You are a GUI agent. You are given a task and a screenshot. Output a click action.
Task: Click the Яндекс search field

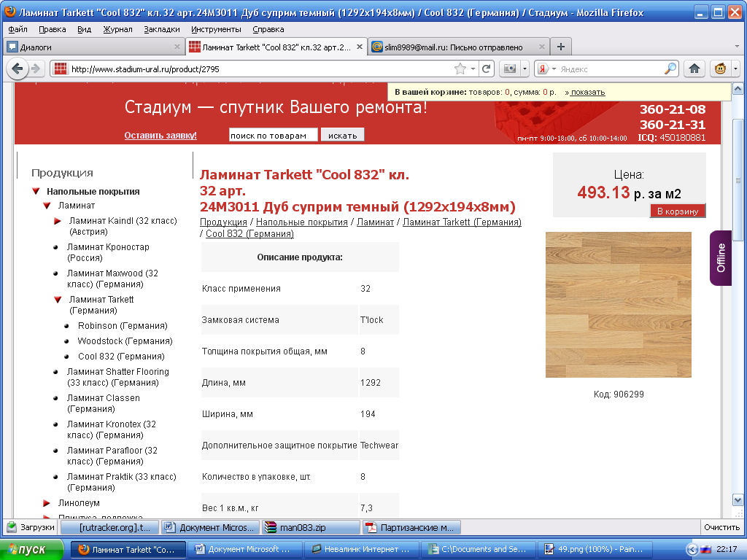coord(611,69)
